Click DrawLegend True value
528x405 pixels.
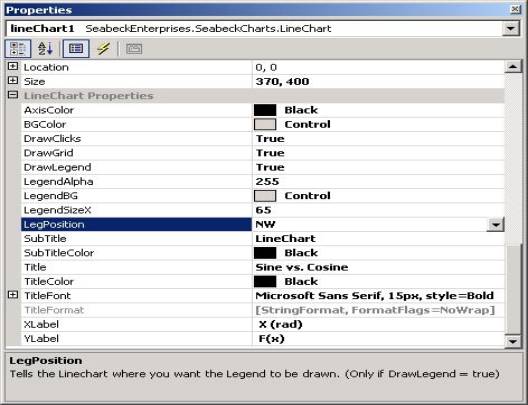(270, 167)
